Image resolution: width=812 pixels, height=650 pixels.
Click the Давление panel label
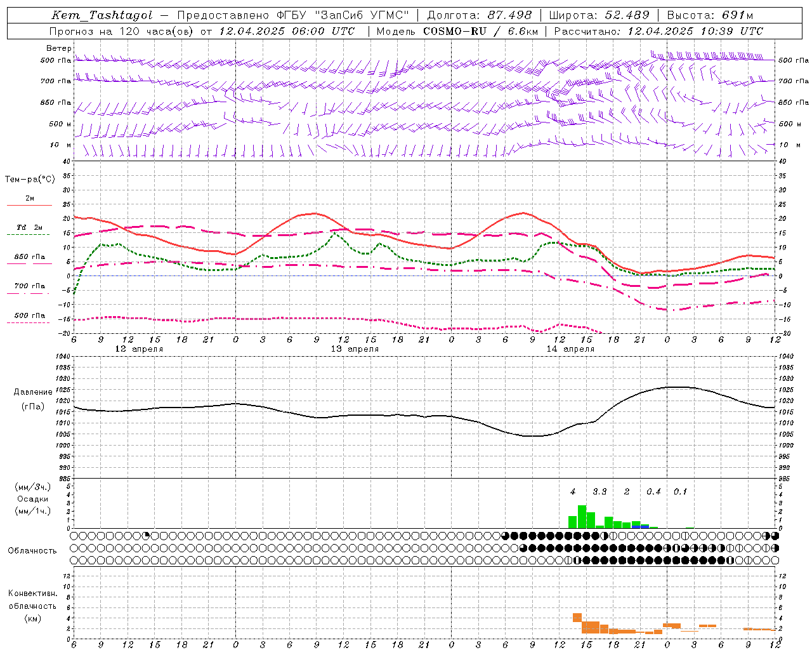[x=33, y=392]
